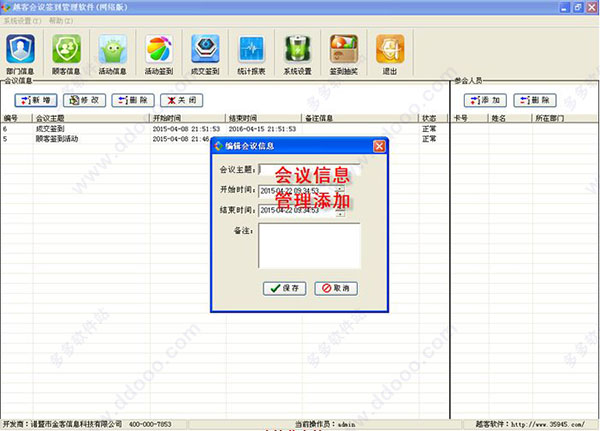The height and width of the screenshot is (431, 600).
Task: Adjust the 结束时间 spinner arrows
Action: tap(340, 211)
